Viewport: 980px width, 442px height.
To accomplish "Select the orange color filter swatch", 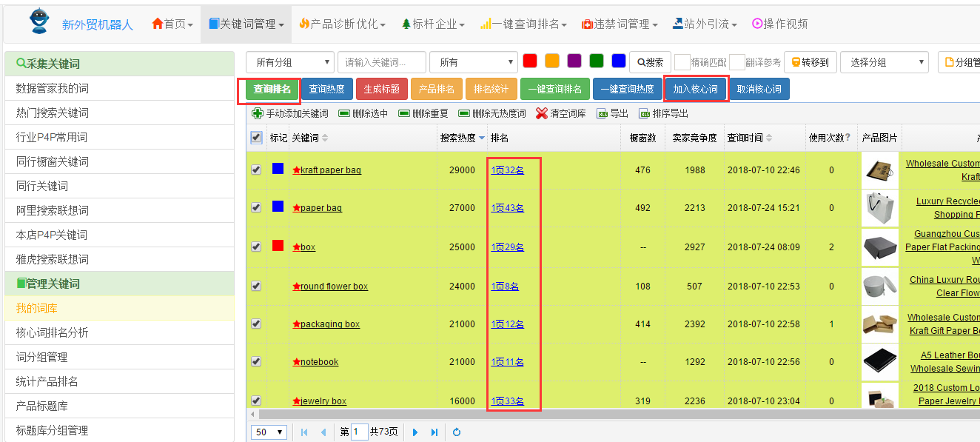I will (552, 61).
